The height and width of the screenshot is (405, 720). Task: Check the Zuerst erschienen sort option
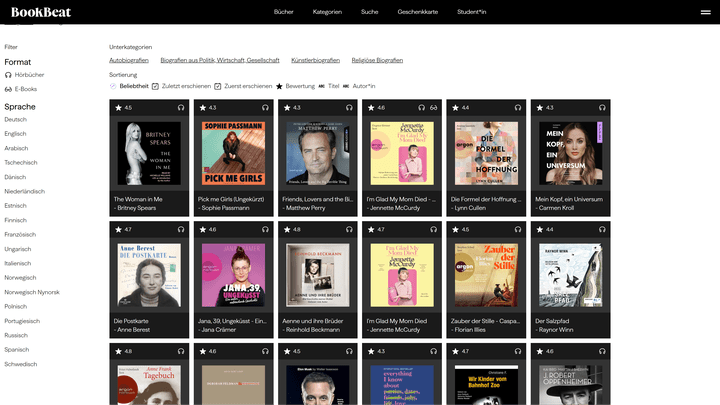(x=217, y=86)
